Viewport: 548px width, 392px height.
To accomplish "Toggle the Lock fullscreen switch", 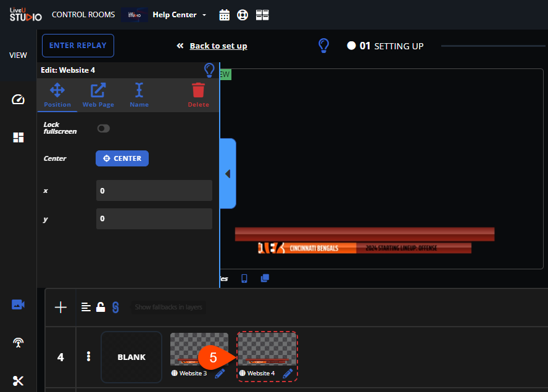I will [104, 128].
